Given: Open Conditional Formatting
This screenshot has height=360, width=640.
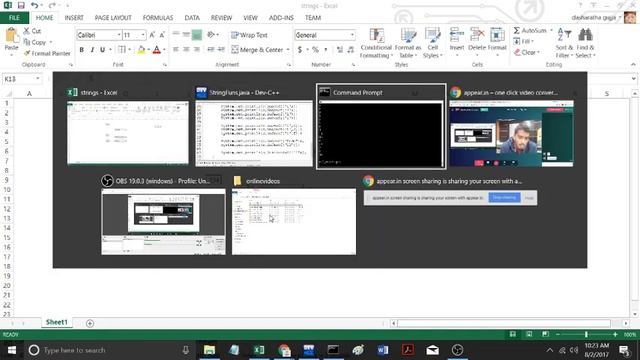Looking at the screenshot, I should tap(376, 43).
